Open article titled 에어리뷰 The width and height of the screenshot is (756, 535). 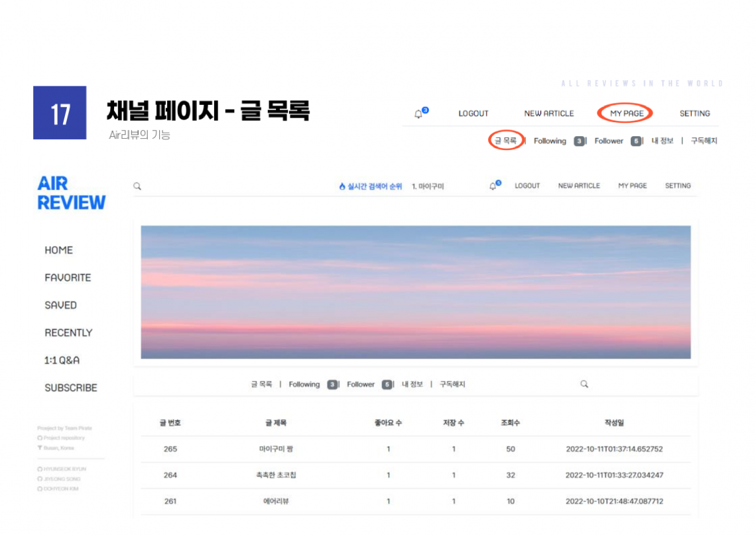coord(276,501)
